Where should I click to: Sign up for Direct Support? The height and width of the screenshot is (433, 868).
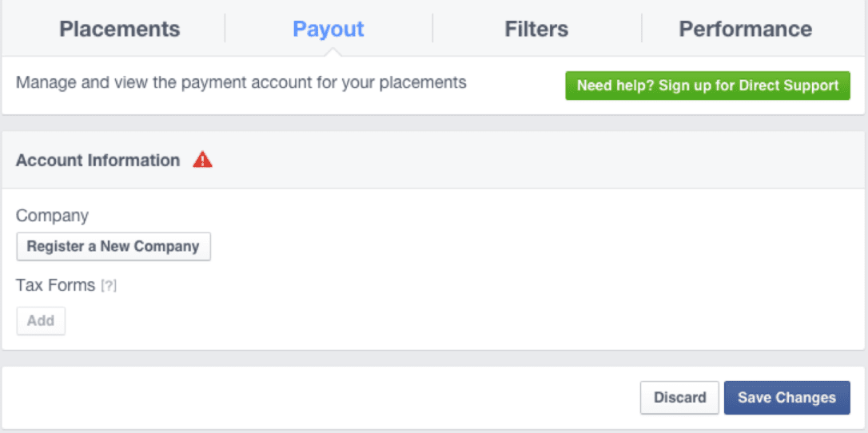pyautogui.click(x=707, y=85)
